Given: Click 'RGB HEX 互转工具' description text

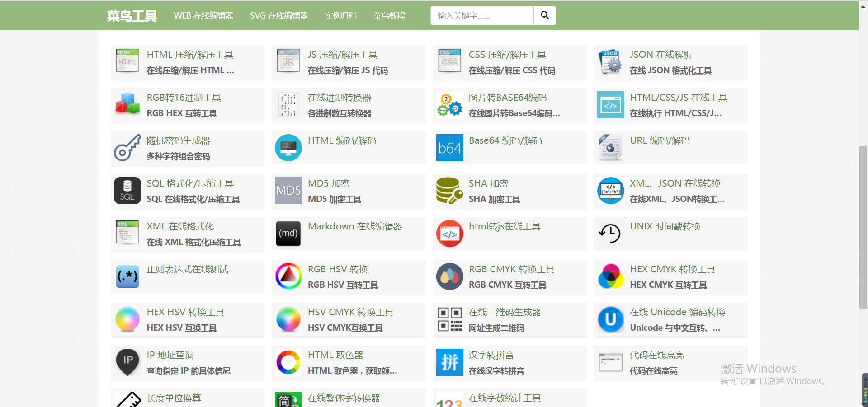Looking at the screenshot, I should point(182,113).
